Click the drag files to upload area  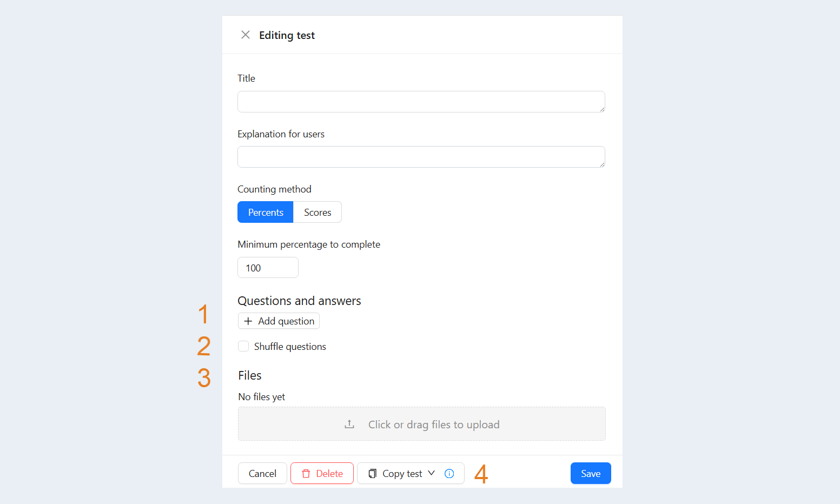click(x=422, y=424)
